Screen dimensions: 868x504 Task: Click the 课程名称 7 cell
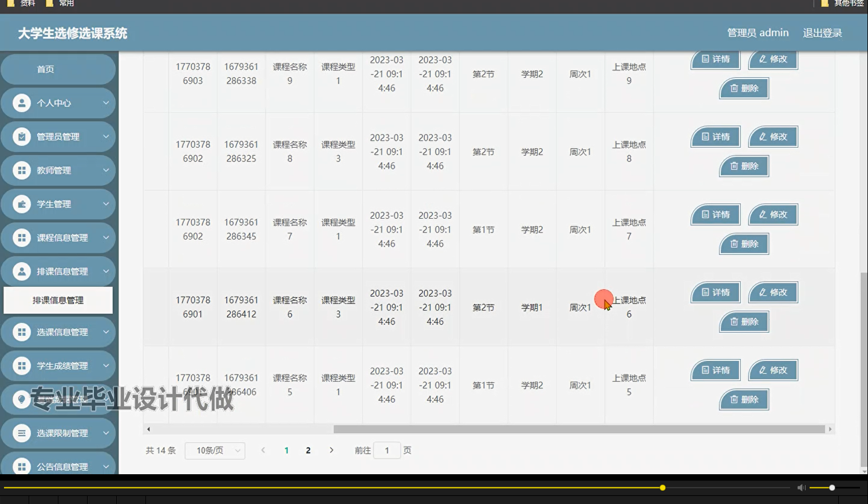click(x=290, y=230)
